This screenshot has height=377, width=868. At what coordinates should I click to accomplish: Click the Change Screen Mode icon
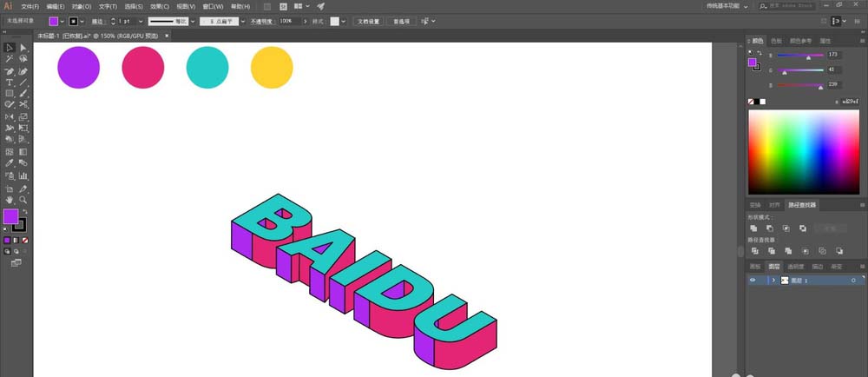tap(16, 263)
